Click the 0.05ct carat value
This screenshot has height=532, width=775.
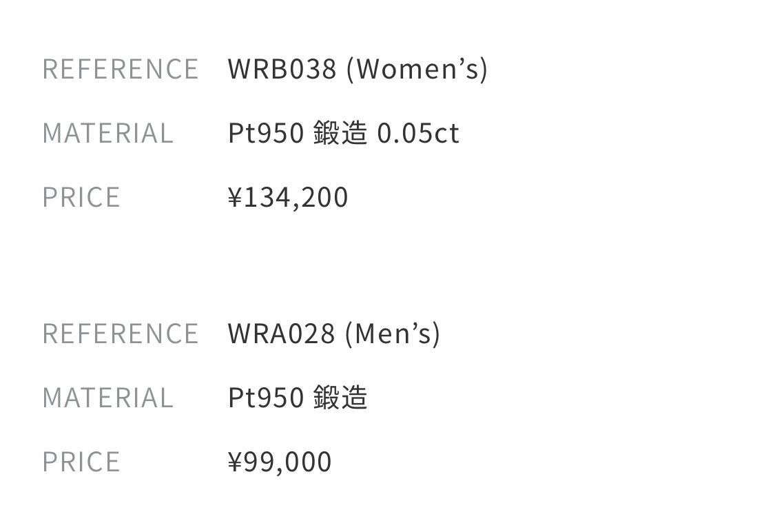(x=418, y=133)
